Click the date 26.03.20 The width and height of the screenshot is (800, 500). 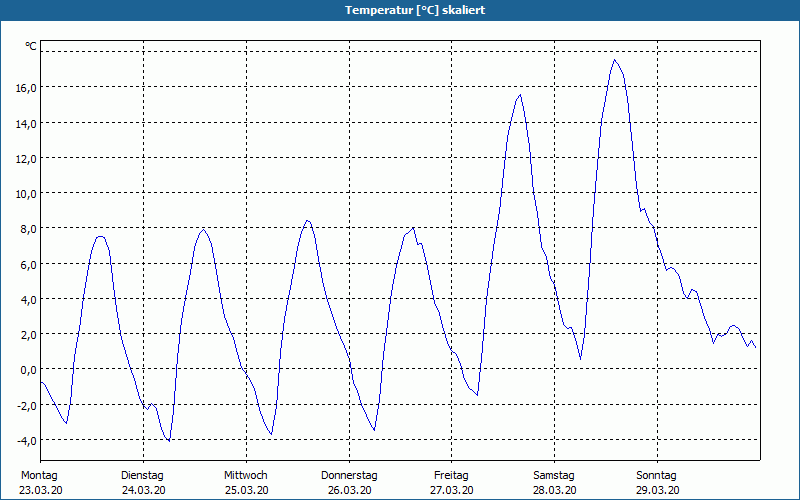coord(349,490)
